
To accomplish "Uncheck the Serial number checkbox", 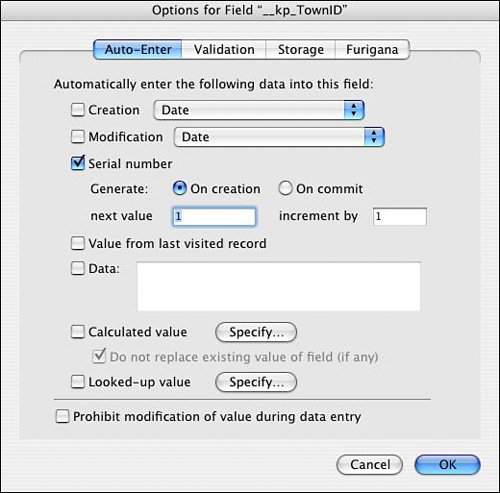I will click(x=78, y=163).
